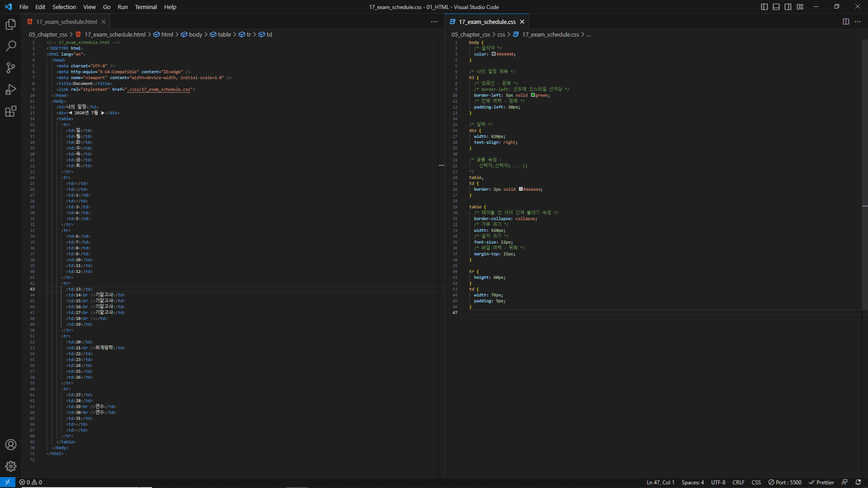
Task: Open the Manage gear icon
Action: tap(11, 466)
